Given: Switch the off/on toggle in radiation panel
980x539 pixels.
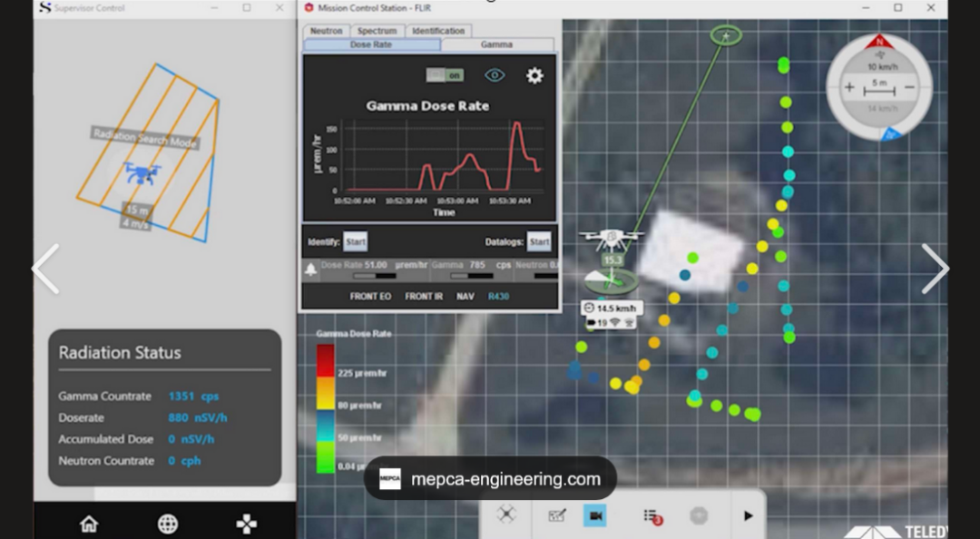Looking at the screenshot, I should click(445, 75).
